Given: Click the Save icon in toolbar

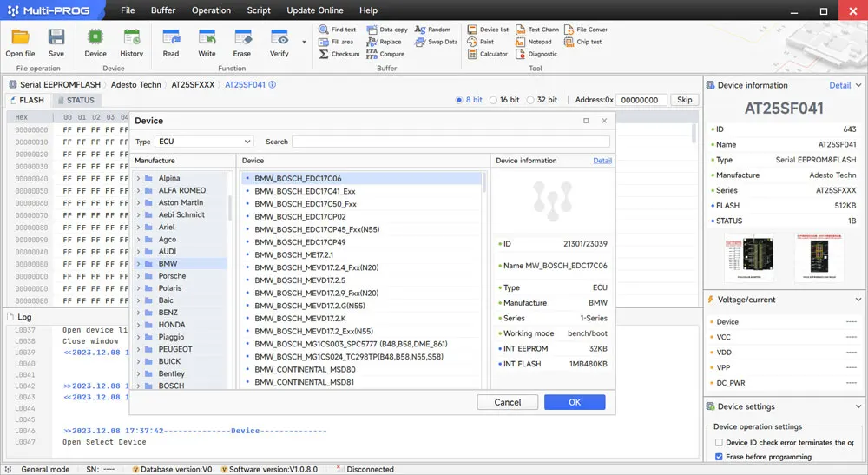Looking at the screenshot, I should [56, 37].
